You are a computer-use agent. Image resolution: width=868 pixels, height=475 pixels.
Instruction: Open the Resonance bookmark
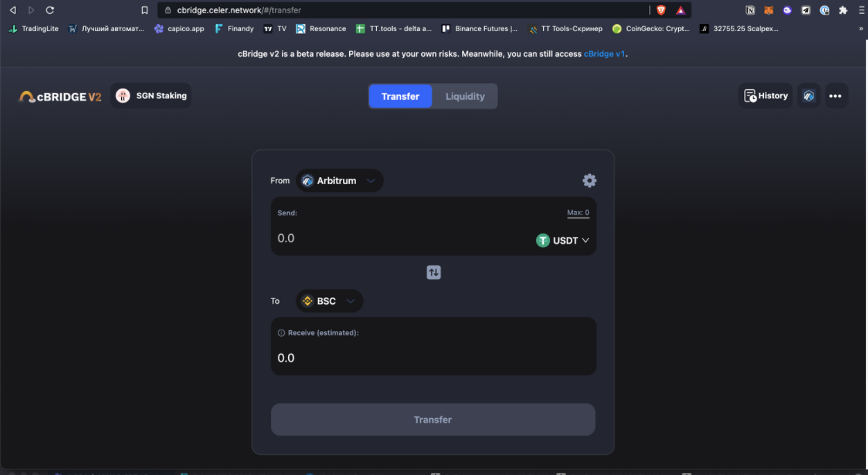(321, 29)
